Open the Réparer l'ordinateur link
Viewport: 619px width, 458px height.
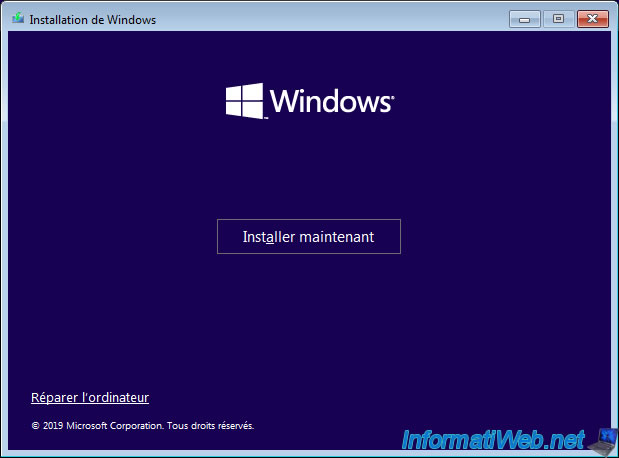pyautogui.click(x=90, y=397)
